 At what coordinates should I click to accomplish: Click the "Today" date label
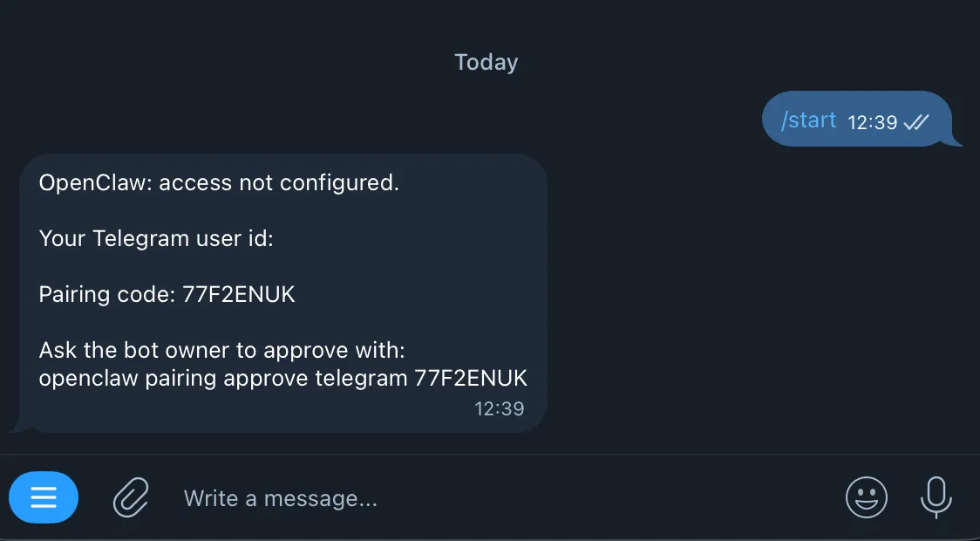(487, 63)
